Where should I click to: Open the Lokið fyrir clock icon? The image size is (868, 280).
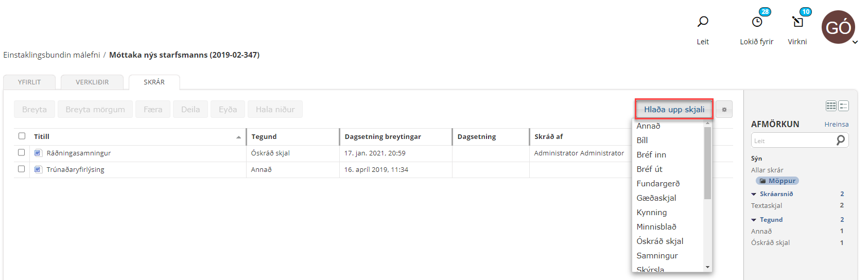pos(757,22)
